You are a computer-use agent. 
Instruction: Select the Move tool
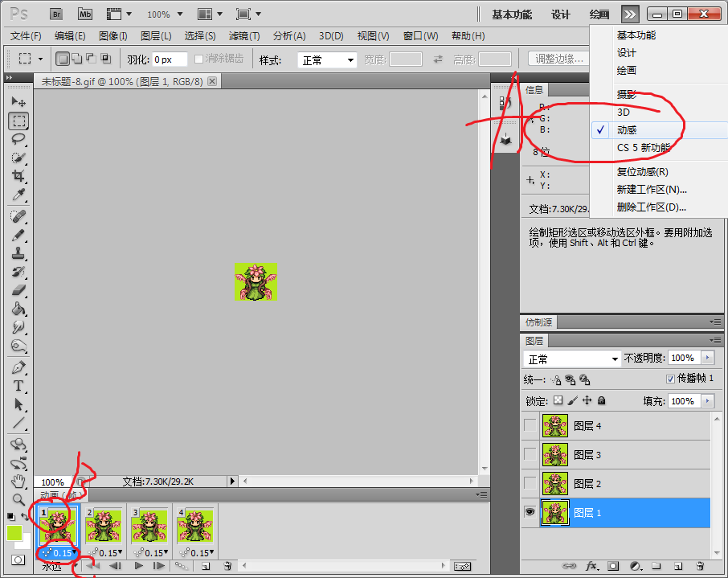pos(18,102)
